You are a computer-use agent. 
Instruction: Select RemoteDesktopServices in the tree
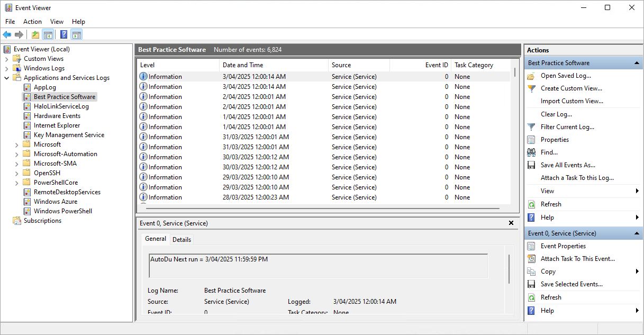point(67,192)
